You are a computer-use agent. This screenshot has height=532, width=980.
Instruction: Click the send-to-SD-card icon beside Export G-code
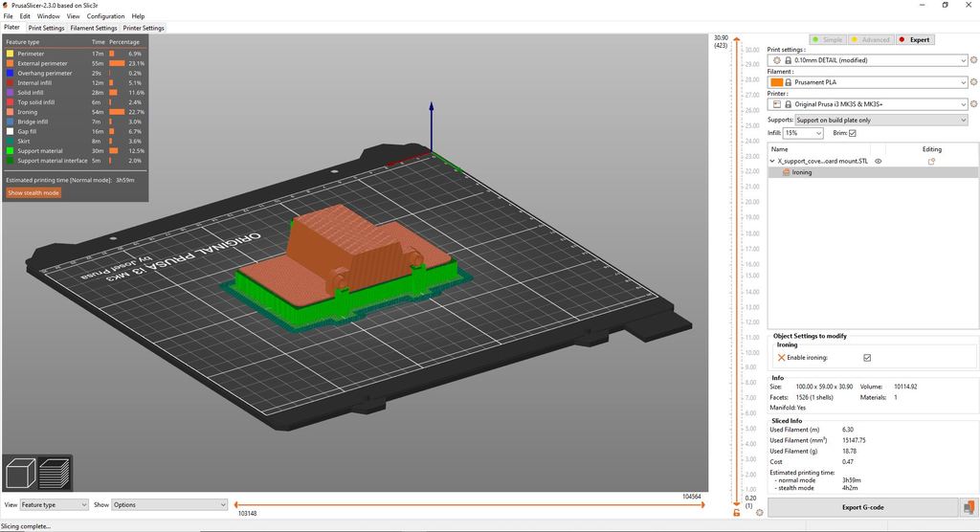[x=969, y=507]
